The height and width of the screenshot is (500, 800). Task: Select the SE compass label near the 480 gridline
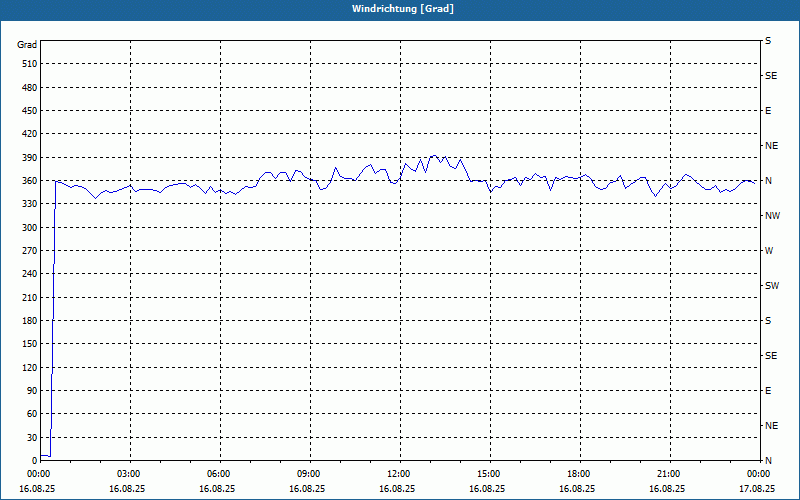pos(771,76)
